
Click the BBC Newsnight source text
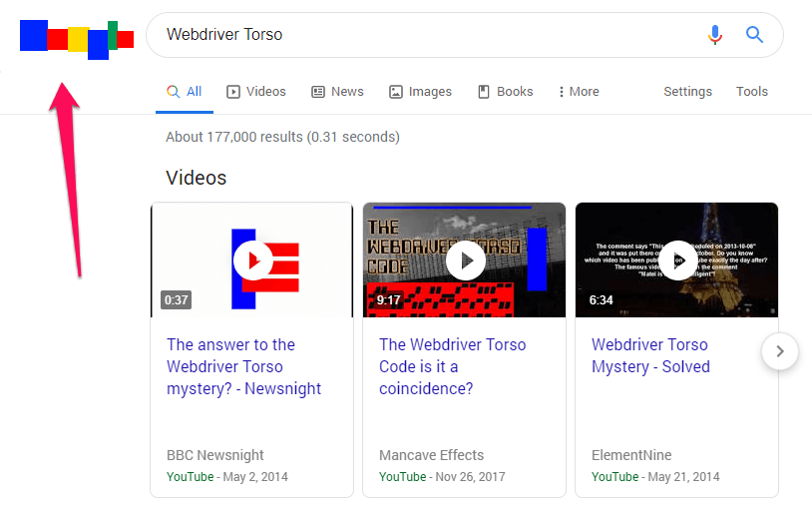(214, 455)
